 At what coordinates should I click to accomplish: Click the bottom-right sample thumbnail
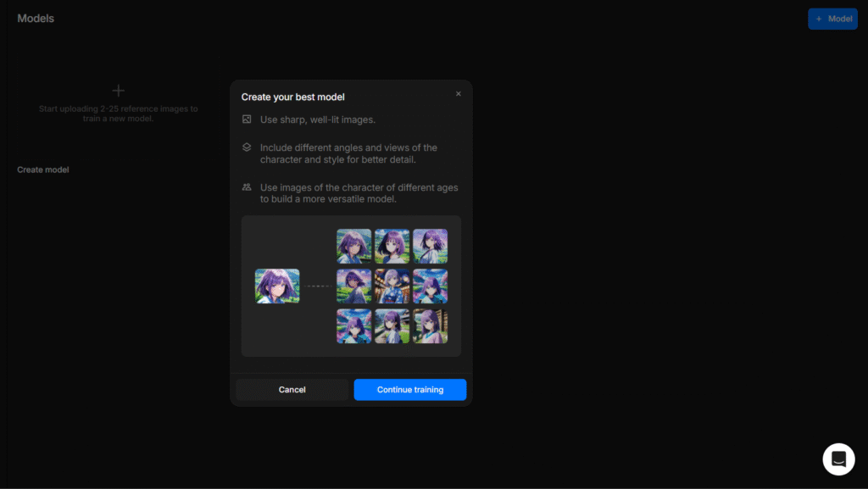pos(431,325)
